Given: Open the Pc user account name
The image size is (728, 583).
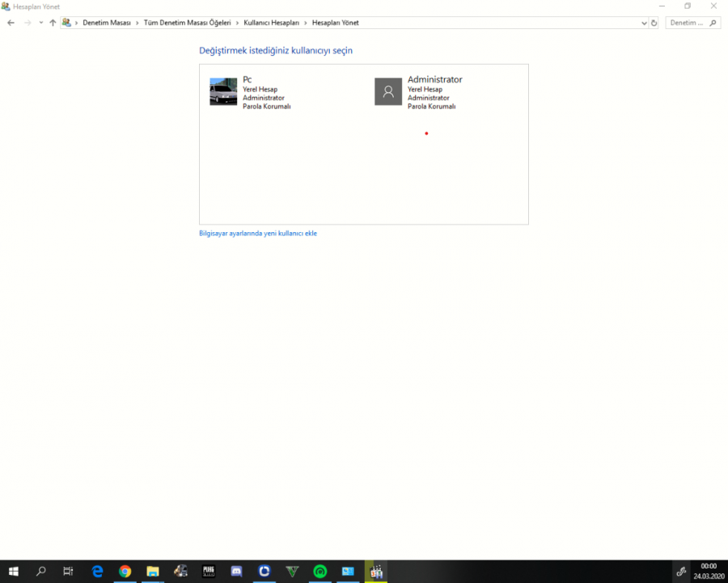Looking at the screenshot, I should point(247,79).
